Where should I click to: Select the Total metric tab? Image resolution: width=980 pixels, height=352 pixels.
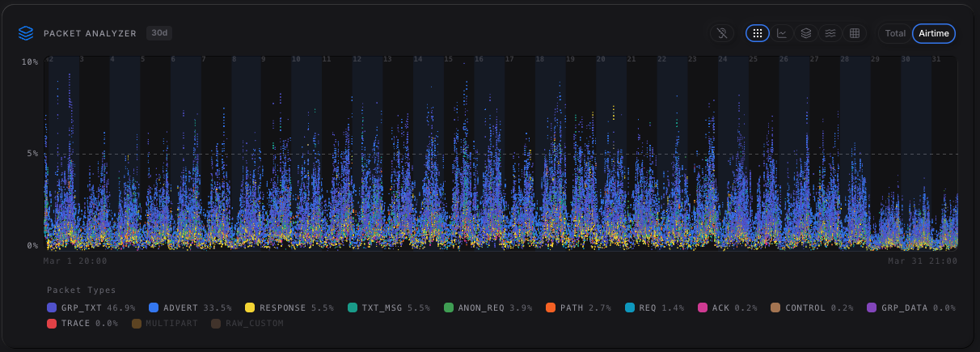coord(895,33)
